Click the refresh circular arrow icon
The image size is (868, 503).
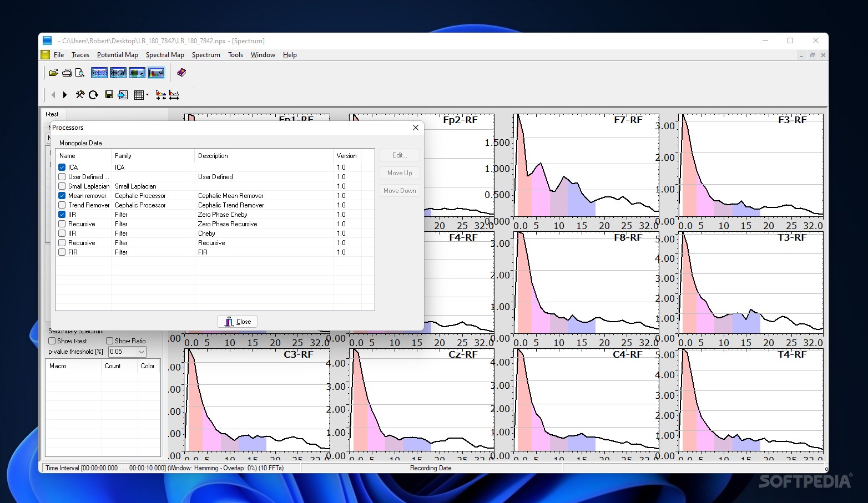(93, 95)
